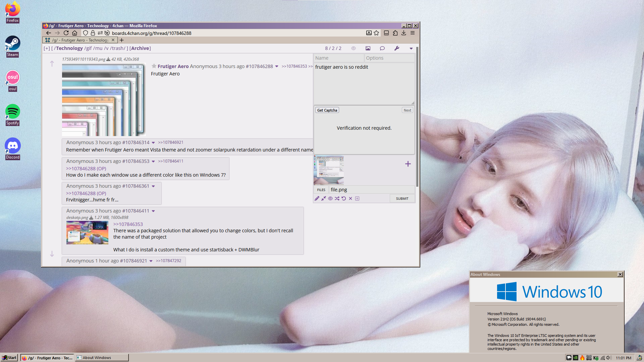Viewport: 644px width, 362px height.
Task: Remove file with X icon in reply form
Action: (x=351, y=198)
